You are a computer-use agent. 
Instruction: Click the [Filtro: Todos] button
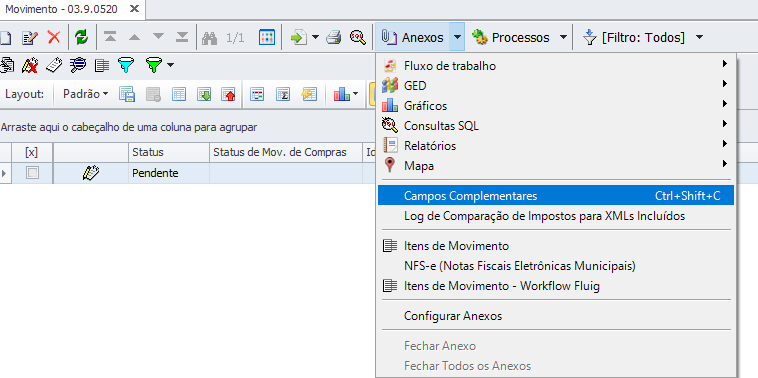pos(634,37)
